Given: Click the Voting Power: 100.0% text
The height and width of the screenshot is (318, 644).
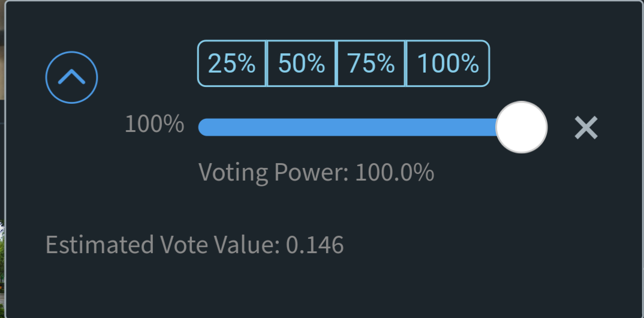Looking at the screenshot, I should point(316,172).
